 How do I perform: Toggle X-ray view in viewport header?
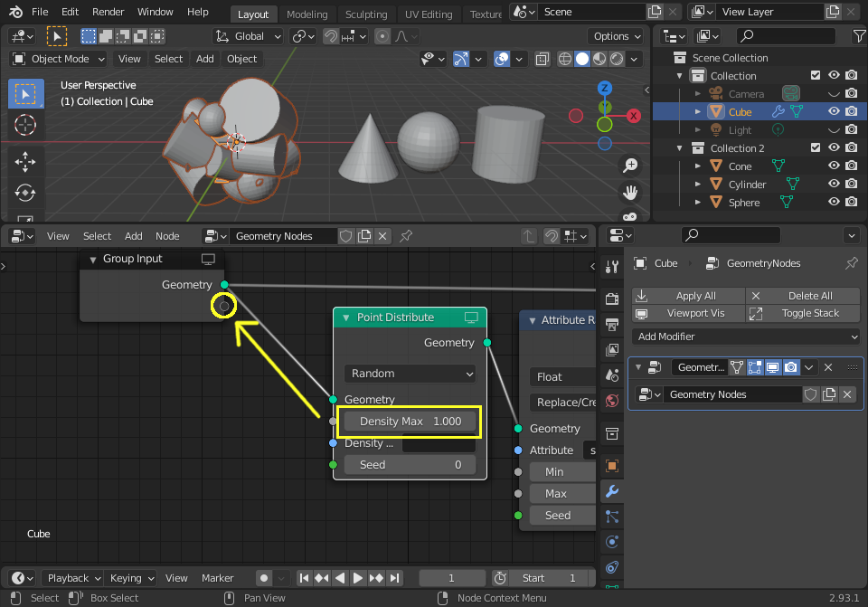point(542,59)
